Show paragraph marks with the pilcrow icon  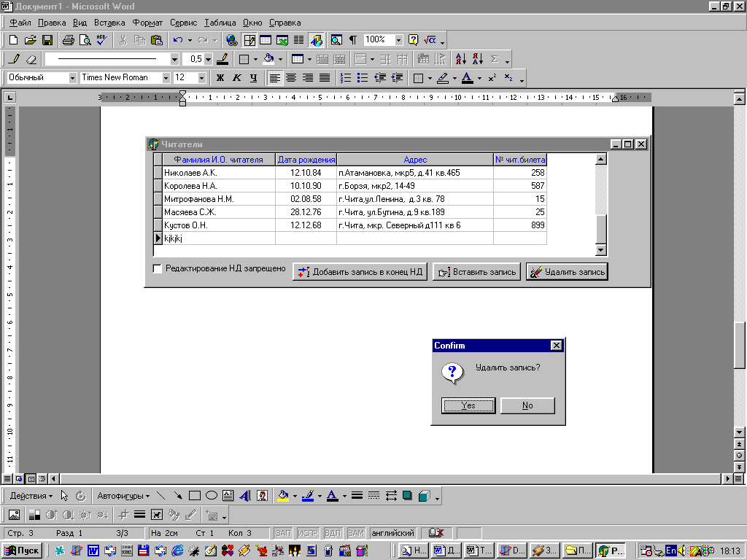click(x=353, y=40)
